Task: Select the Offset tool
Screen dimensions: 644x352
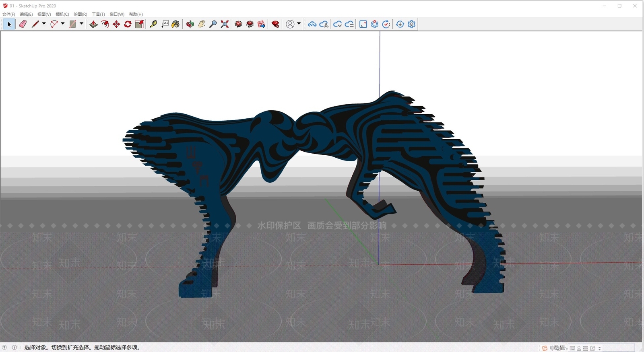Action: point(105,25)
